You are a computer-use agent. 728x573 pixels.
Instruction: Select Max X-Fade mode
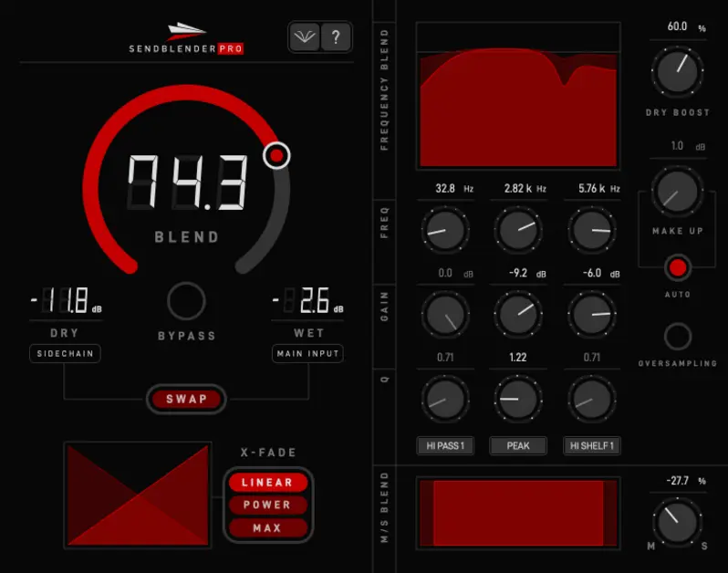(267, 528)
